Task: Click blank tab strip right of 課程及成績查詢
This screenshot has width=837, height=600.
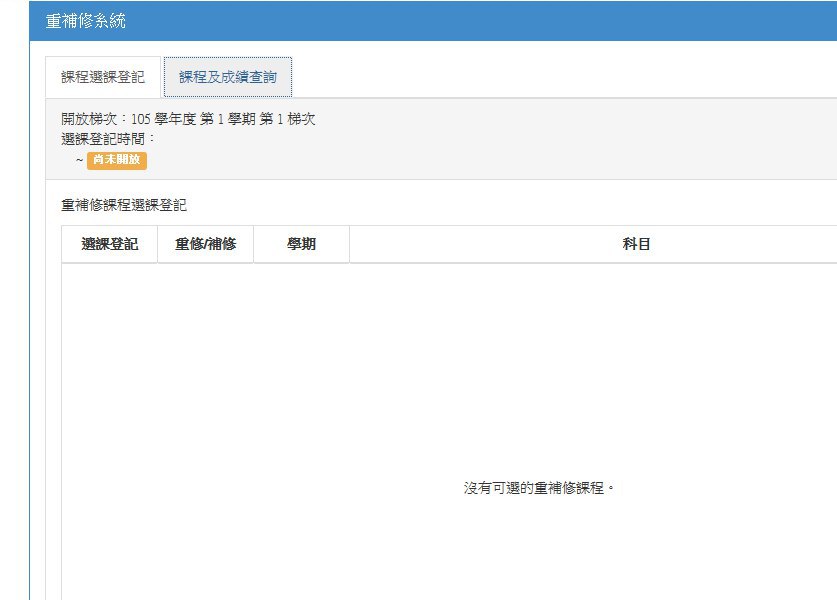Action: click(560, 77)
